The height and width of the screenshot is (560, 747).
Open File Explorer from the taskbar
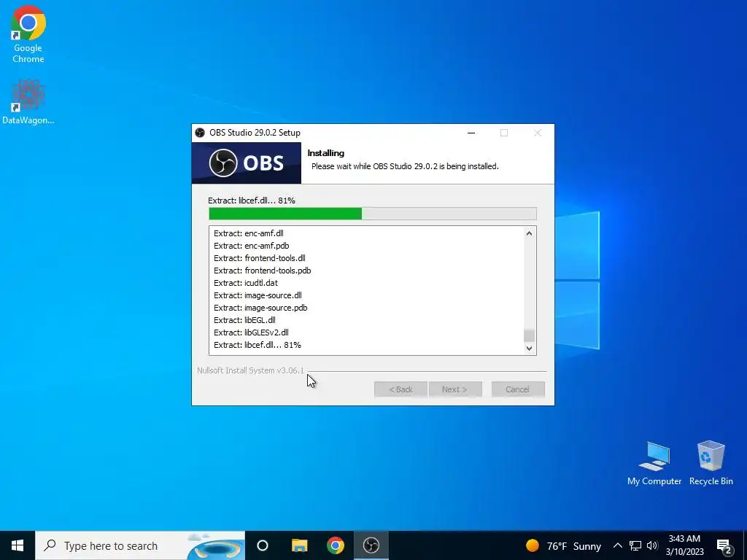(299, 545)
